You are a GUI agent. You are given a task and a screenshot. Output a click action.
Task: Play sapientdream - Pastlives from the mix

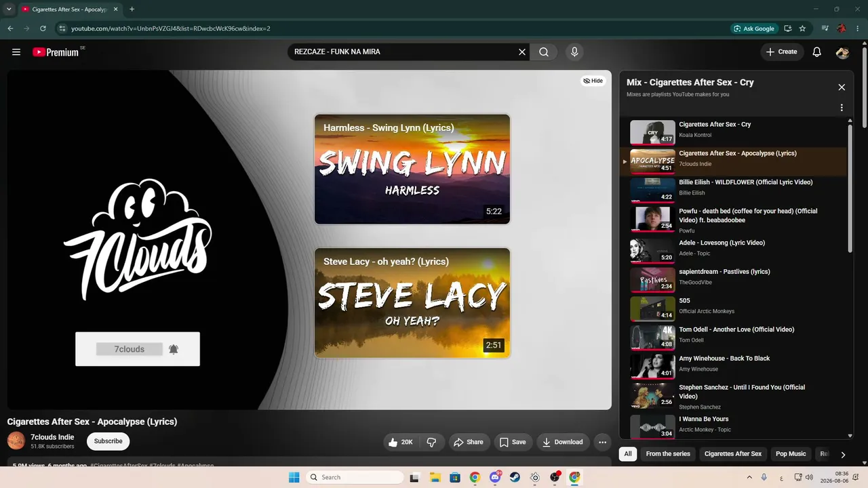[x=734, y=279]
